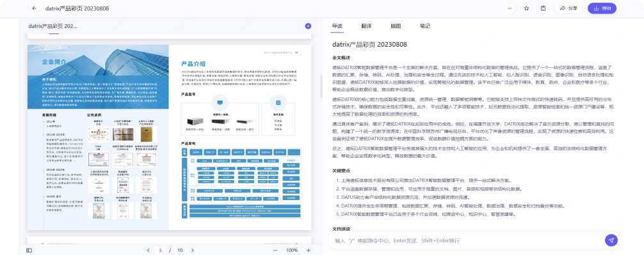The height and width of the screenshot is (255, 644).
Task: Open the 笔记 tab
Action: click(x=425, y=26)
